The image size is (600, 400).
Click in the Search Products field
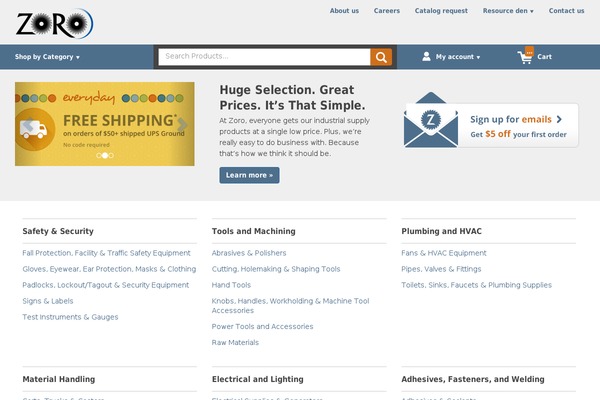(x=264, y=57)
